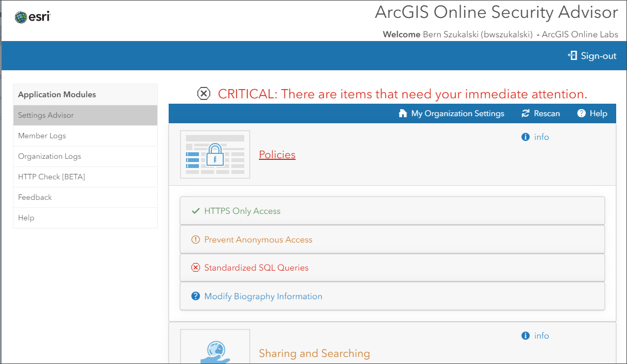
Task: Click the green checkmark for HTTPS Only Access
Action: pyautogui.click(x=196, y=211)
